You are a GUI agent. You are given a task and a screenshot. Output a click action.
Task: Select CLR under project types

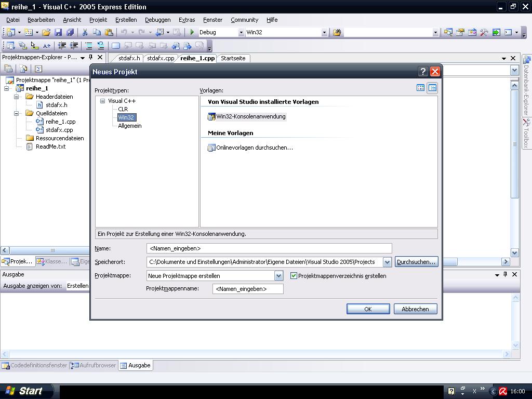pos(123,109)
